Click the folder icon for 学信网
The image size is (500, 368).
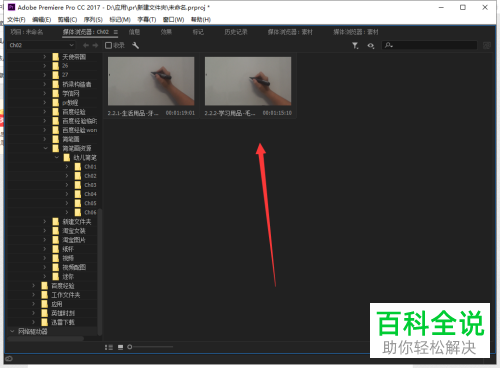tap(56, 93)
